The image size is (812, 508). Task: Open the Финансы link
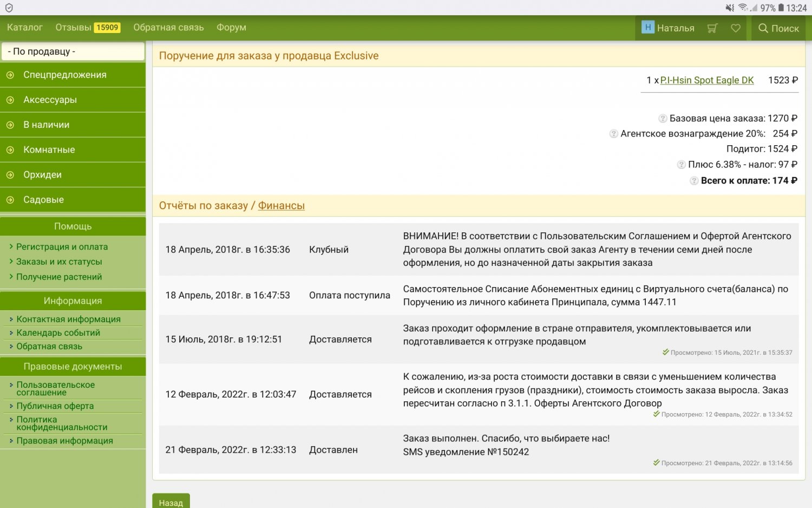point(281,206)
